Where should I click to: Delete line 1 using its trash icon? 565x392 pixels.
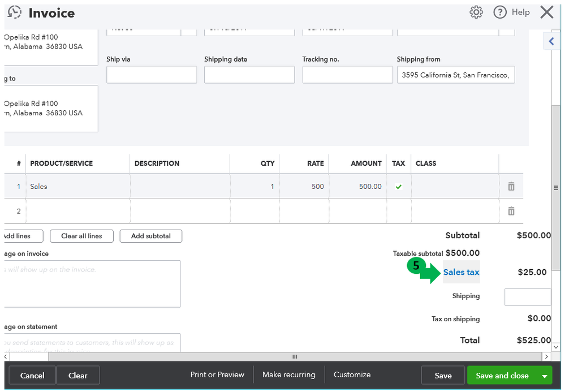tap(511, 186)
